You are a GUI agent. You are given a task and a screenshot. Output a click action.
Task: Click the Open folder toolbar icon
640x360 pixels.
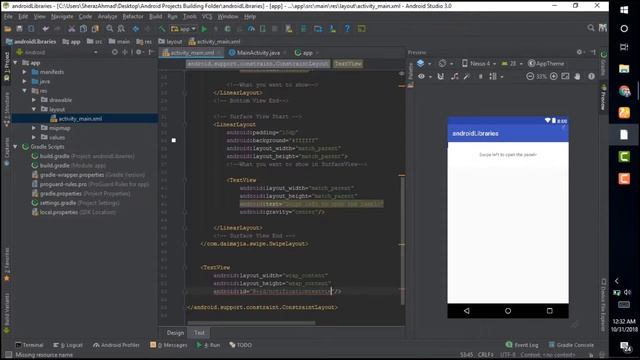(x=8, y=29)
